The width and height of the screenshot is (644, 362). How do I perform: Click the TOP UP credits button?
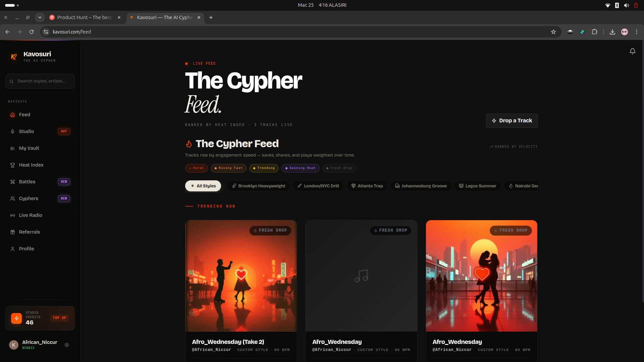pyautogui.click(x=60, y=318)
